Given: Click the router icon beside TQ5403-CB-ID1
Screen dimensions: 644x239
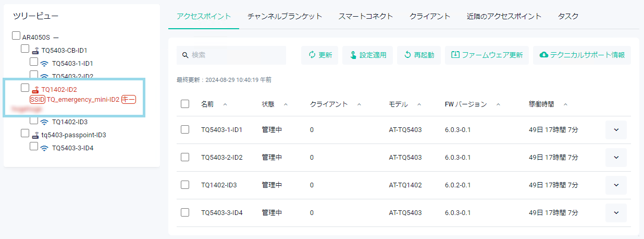Looking at the screenshot, I should (35, 51).
